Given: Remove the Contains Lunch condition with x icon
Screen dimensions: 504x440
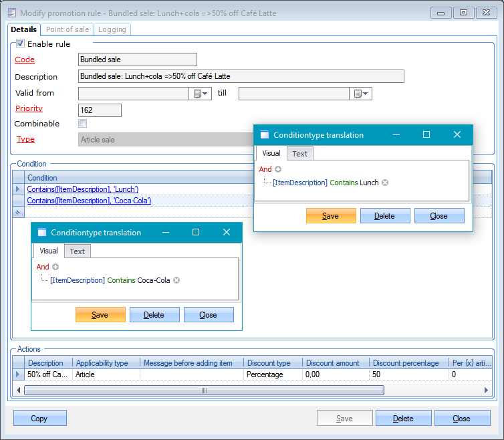Looking at the screenshot, I should [x=385, y=183].
